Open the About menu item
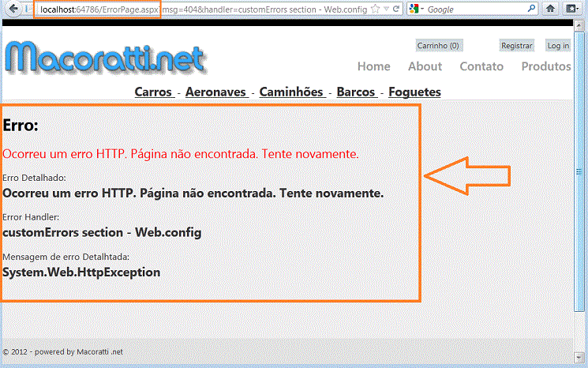The image size is (588, 368). click(425, 66)
